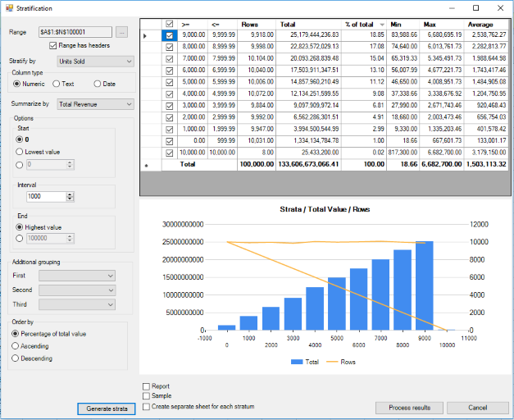This screenshot has height=420, width=514.
Task: Open the Third additional grouping dropdown
Action: coord(77,304)
